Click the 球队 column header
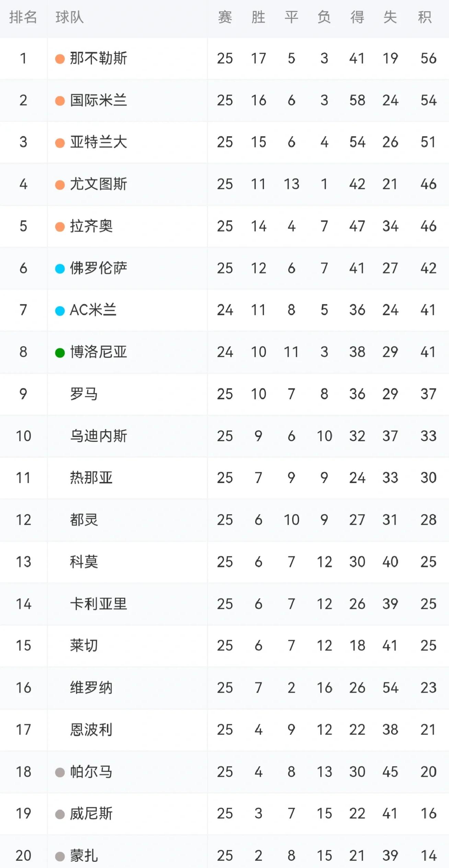 [70, 17]
